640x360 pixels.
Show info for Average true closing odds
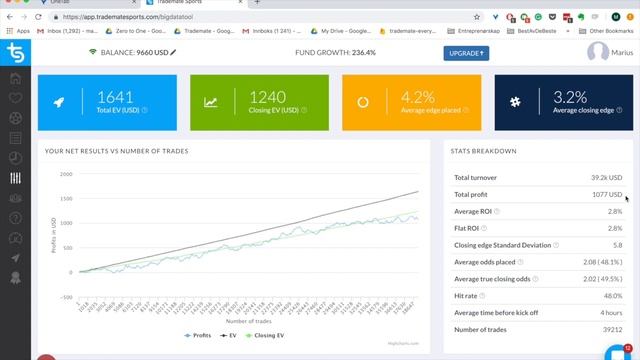[535, 279]
